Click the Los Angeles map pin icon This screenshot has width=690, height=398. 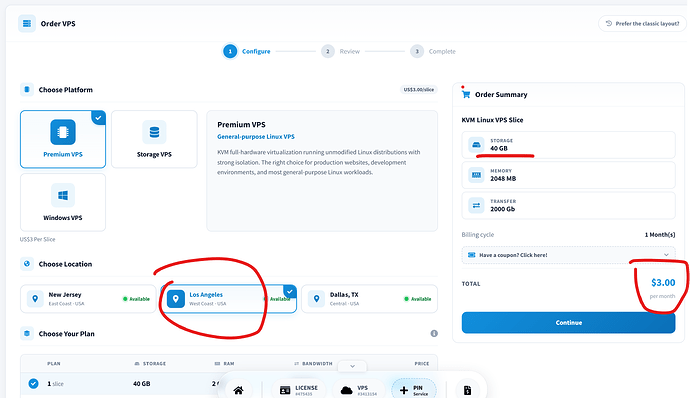pos(176,299)
